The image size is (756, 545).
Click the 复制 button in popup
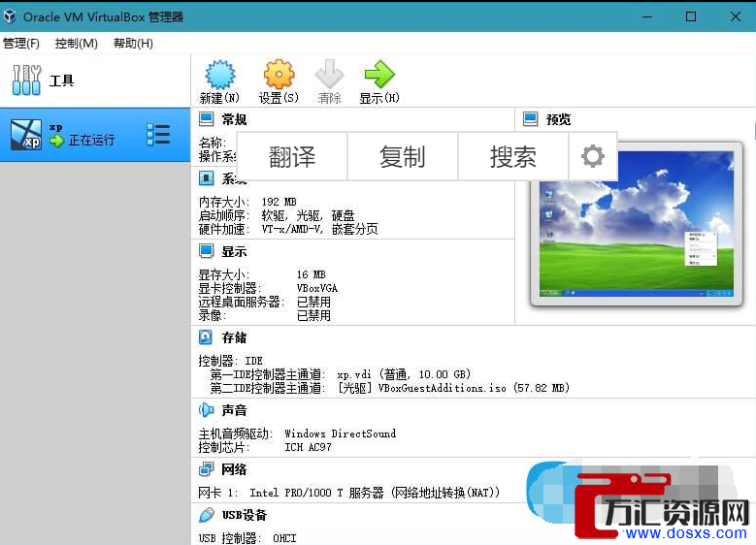403,156
